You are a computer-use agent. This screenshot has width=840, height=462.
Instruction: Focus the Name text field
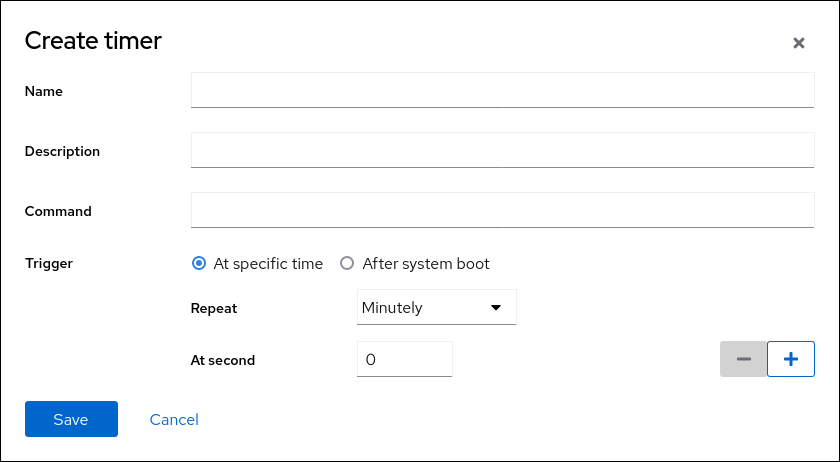point(502,90)
